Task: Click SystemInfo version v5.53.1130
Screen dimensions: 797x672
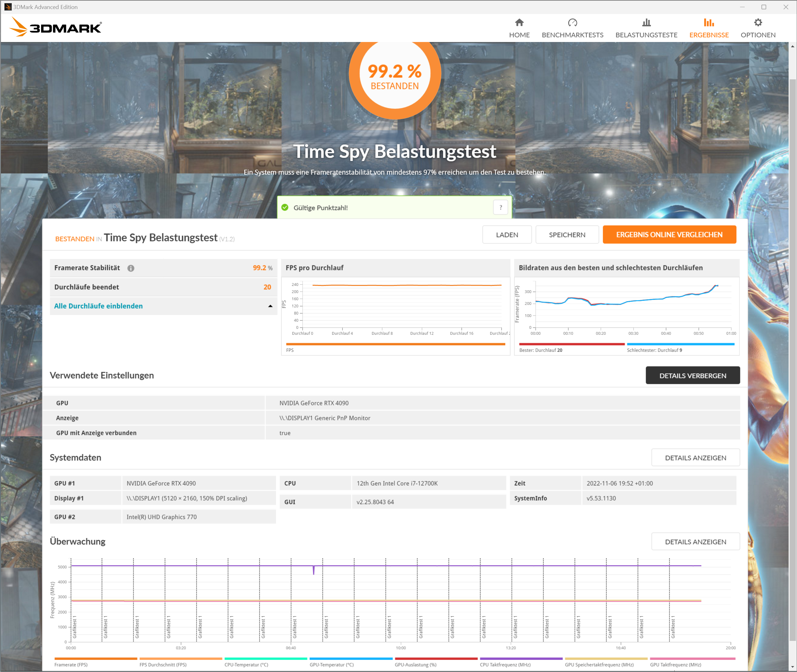Action: pyautogui.click(x=601, y=498)
